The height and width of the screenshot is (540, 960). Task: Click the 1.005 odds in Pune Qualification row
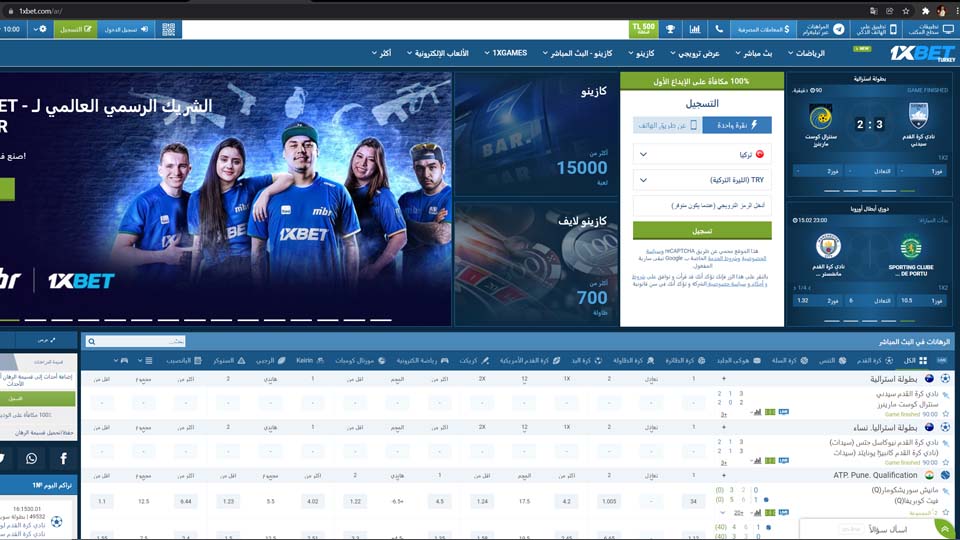tap(609, 501)
